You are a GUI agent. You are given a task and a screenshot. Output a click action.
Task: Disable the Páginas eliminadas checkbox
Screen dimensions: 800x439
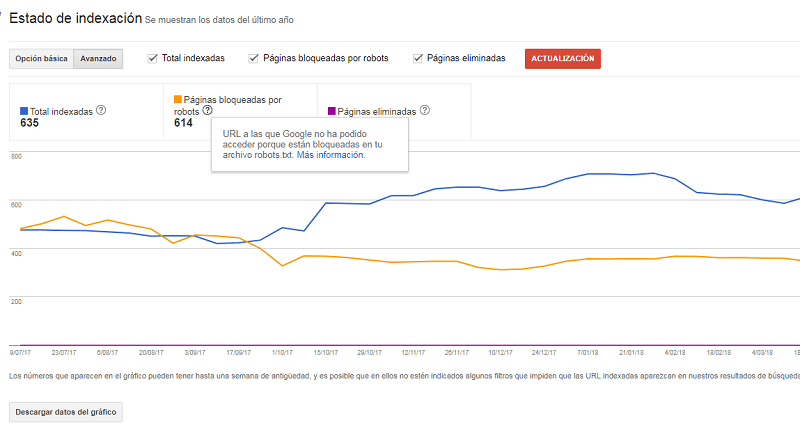click(417, 59)
